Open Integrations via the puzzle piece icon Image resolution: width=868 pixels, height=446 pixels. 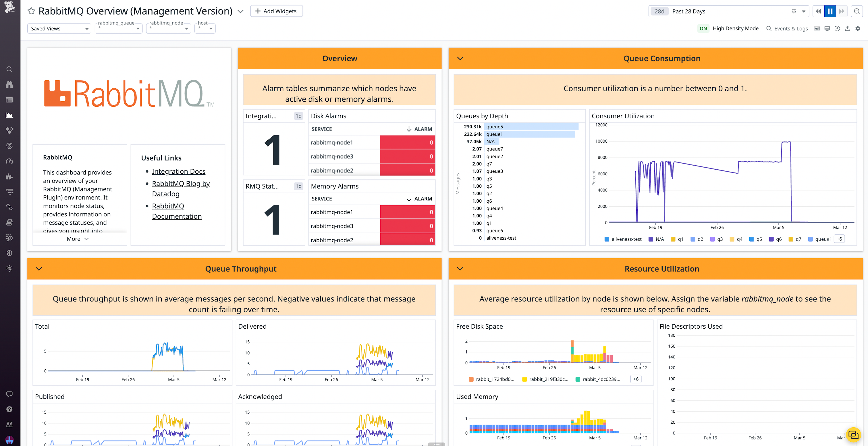pos(9,177)
